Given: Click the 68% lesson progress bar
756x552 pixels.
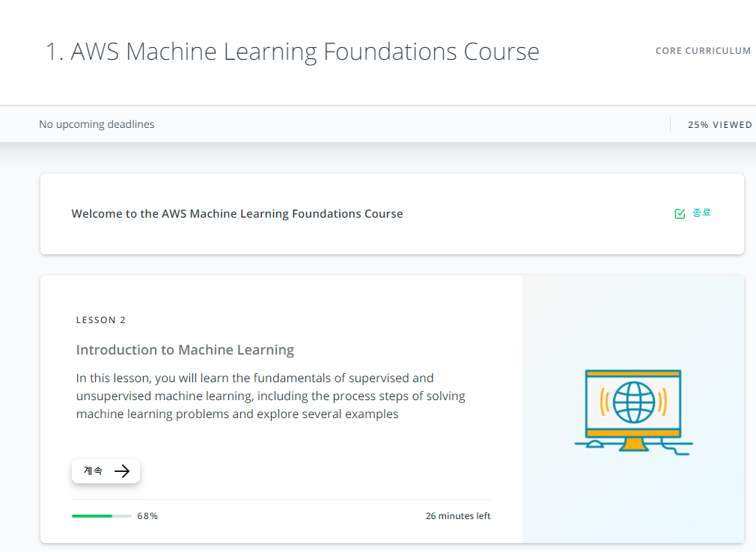Looking at the screenshot, I should pos(102,516).
